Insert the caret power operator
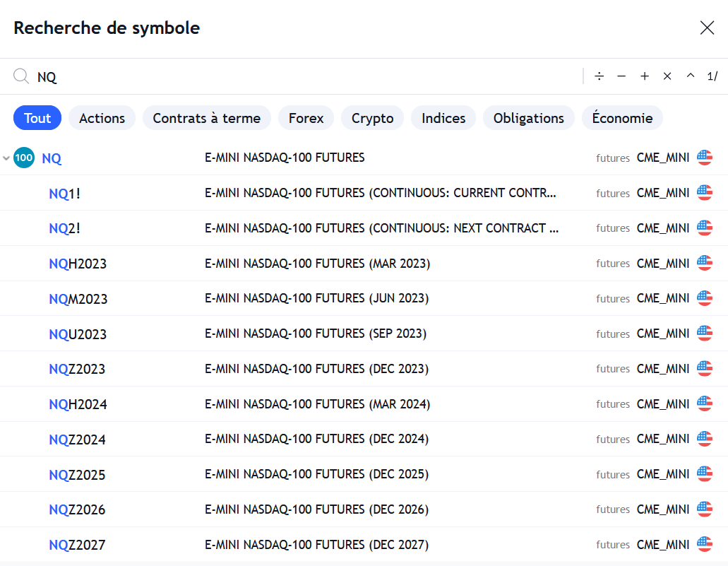Image resolution: width=728 pixels, height=566 pixels. [x=691, y=76]
